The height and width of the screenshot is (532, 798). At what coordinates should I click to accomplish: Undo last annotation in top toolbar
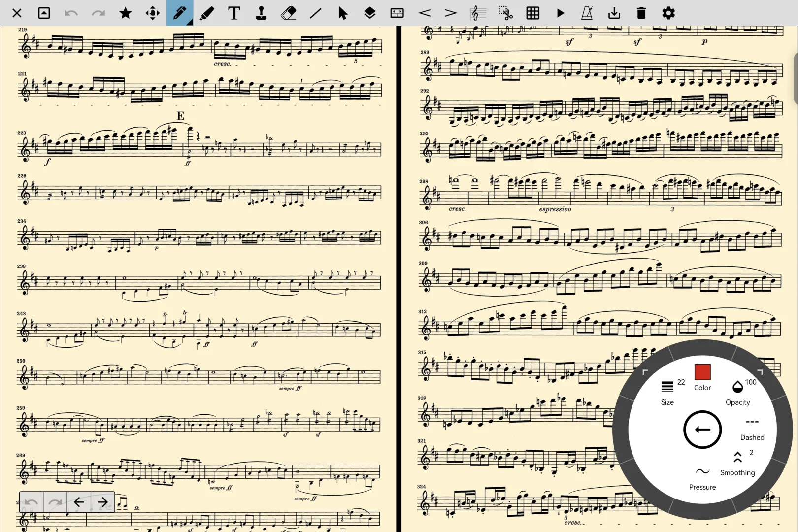click(71, 13)
